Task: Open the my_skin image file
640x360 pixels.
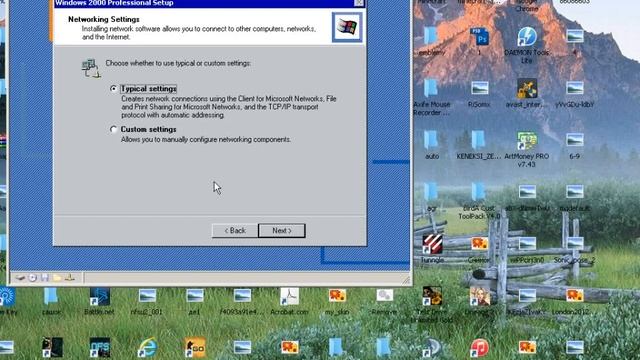Action: click(337, 295)
